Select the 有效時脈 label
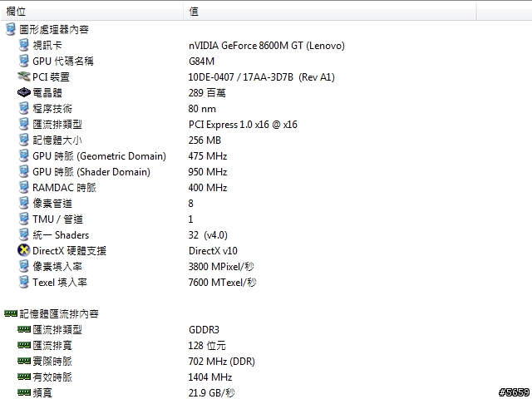This screenshot has width=532, height=399. [x=52, y=377]
